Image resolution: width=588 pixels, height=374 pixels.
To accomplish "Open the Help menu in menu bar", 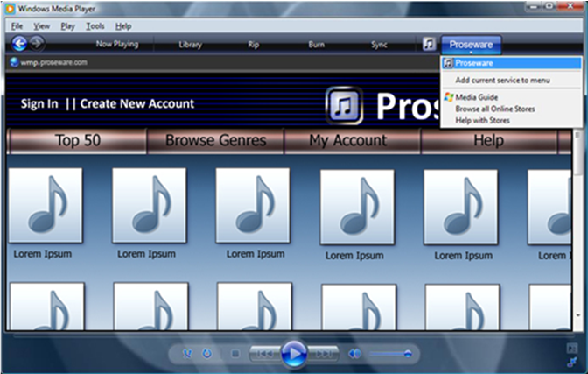I will point(123,26).
